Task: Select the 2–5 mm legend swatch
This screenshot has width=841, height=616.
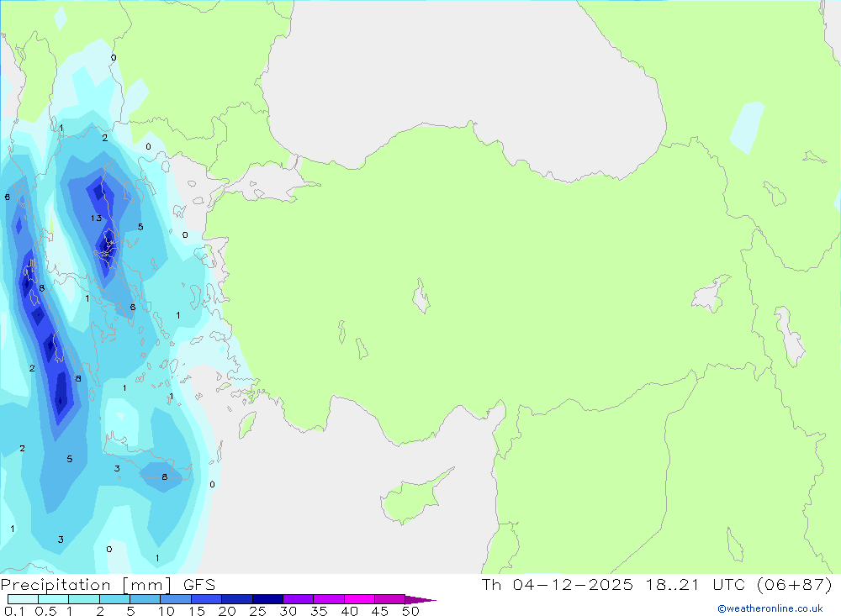Action: [x=114, y=599]
